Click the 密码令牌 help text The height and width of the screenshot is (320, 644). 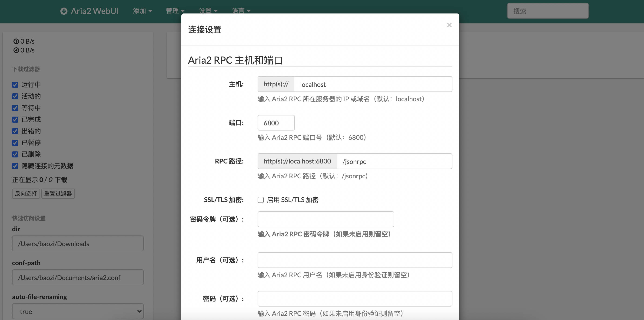coord(324,234)
